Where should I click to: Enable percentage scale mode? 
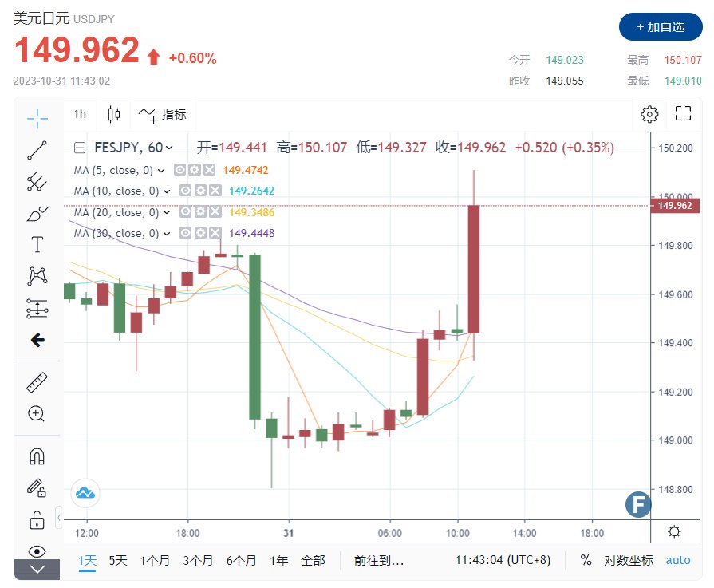tap(586, 560)
